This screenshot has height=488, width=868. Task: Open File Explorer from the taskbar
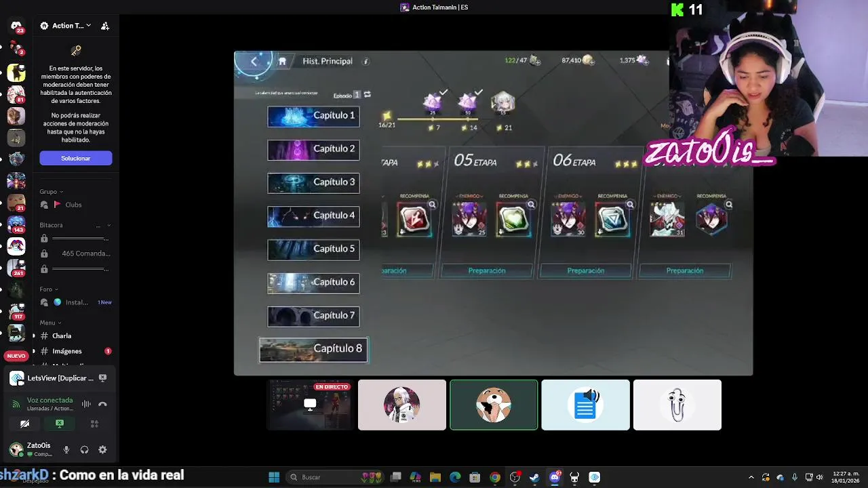click(x=435, y=477)
